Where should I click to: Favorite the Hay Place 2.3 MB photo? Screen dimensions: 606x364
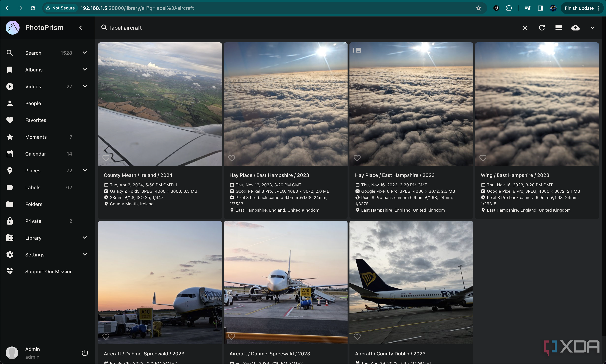pyautogui.click(x=357, y=158)
